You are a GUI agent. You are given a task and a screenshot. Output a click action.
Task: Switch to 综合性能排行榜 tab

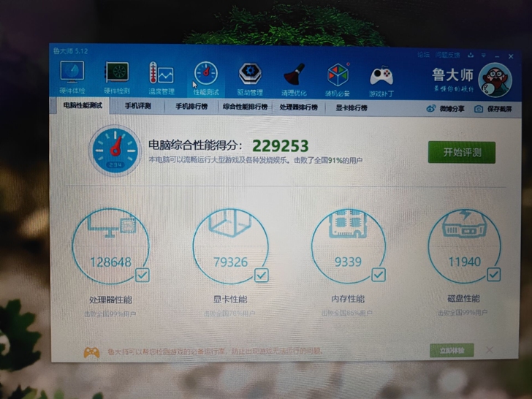tap(246, 107)
